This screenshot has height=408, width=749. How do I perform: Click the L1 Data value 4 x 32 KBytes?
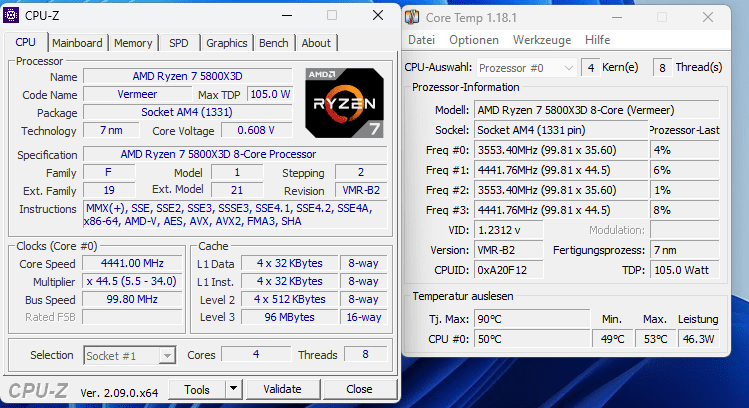click(289, 263)
